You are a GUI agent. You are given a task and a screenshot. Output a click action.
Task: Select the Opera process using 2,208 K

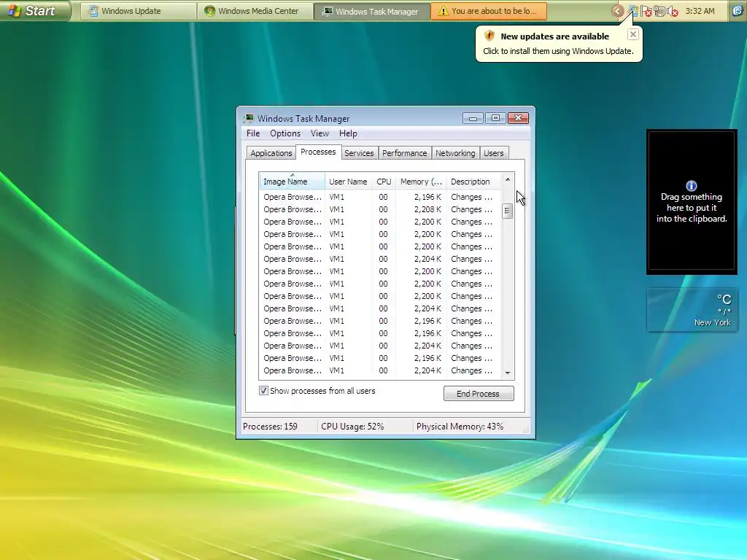tap(379, 209)
